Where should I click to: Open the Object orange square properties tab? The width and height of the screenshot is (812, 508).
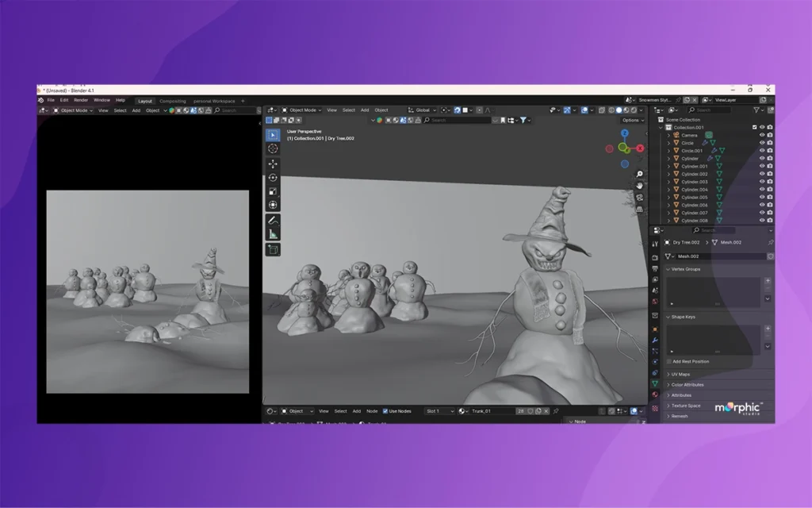[x=655, y=329]
